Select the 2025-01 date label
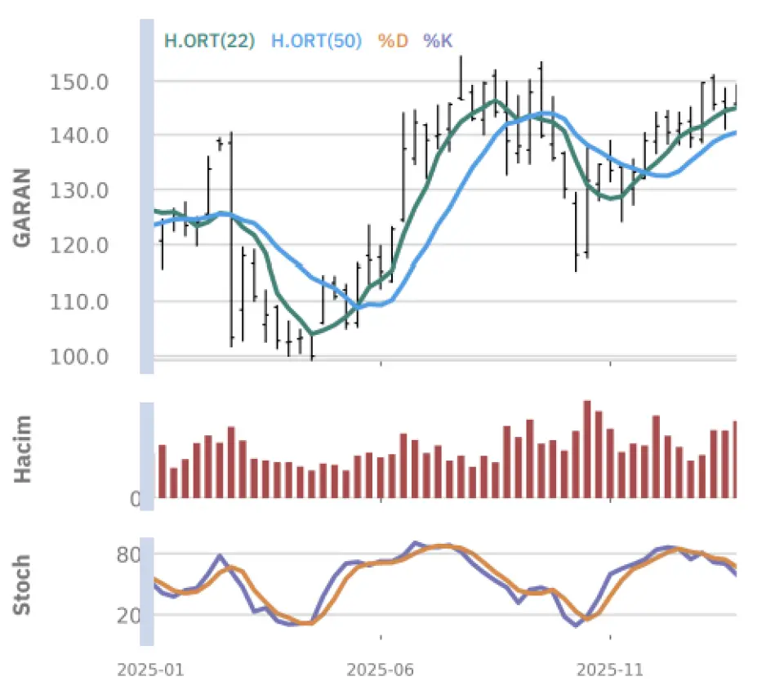 152,670
